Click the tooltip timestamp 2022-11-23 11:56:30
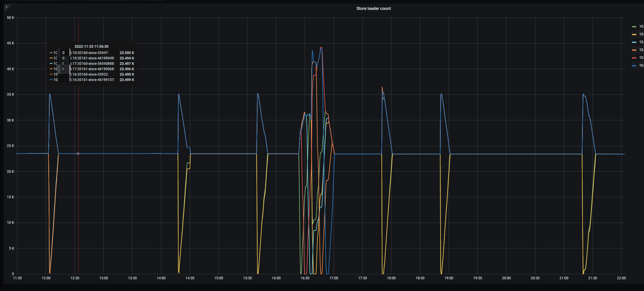 pyautogui.click(x=91, y=46)
